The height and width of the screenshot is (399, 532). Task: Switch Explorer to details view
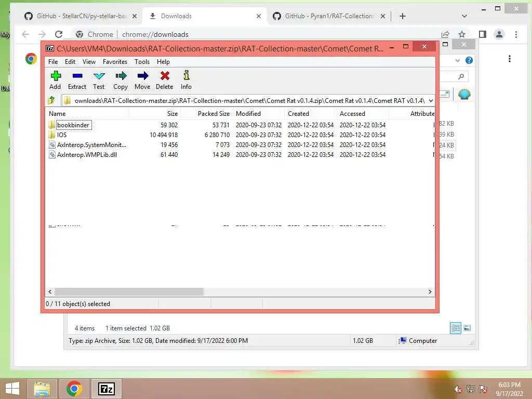[x=456, y=328]
